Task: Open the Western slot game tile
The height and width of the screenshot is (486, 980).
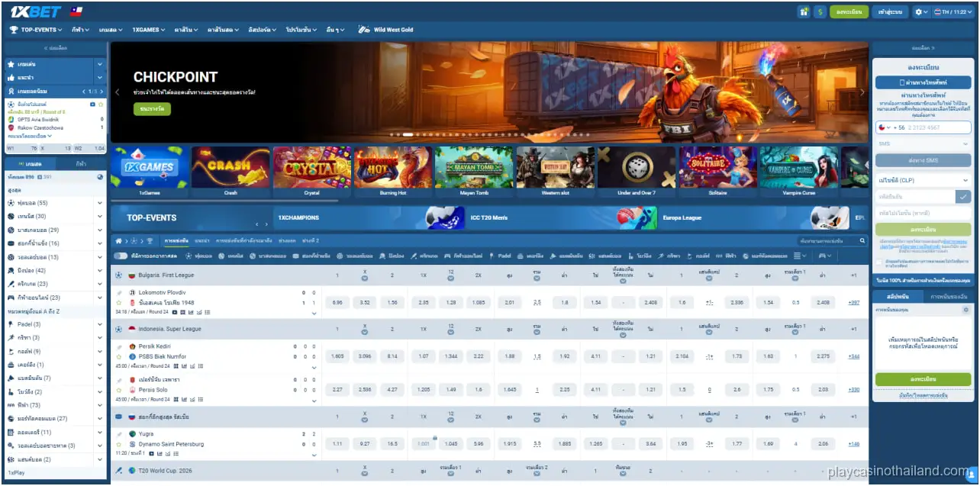Action: (x=555, y=172)
